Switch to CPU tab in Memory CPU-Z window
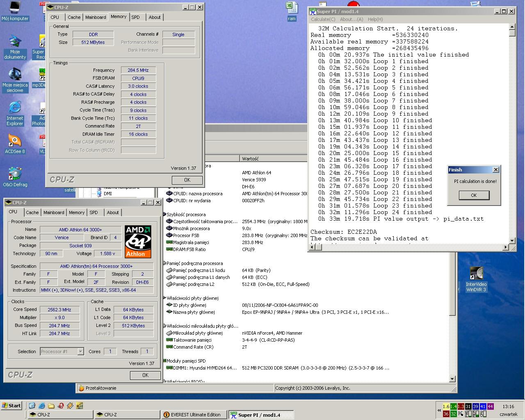 [55, 17]
